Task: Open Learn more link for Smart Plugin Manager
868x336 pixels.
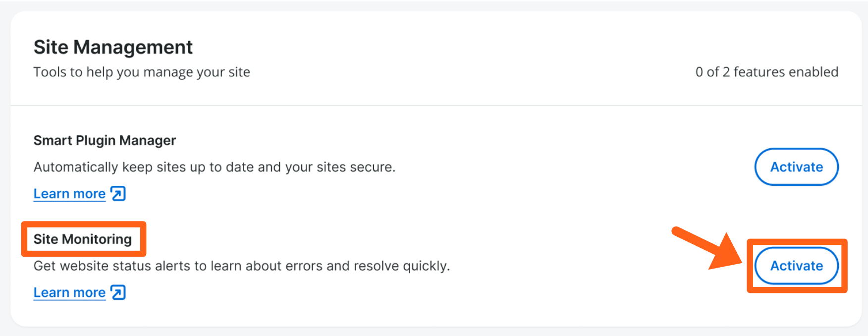Action: (69, 194)
